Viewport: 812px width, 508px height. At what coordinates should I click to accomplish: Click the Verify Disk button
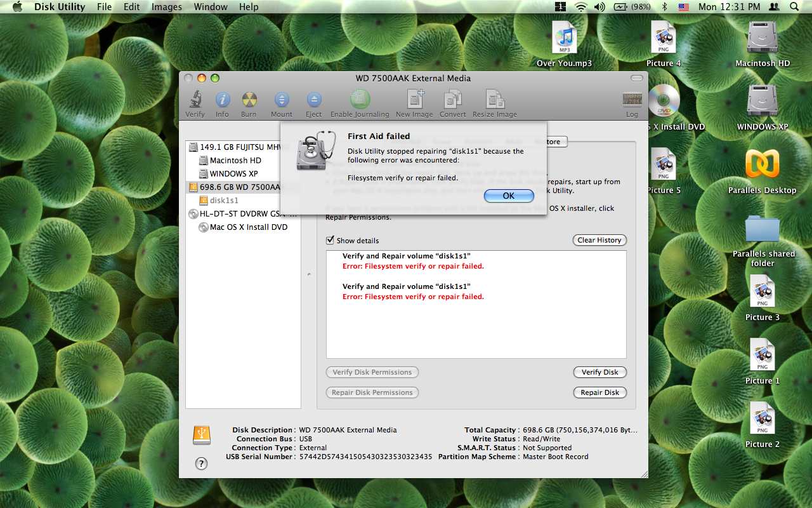pos(599,372)
